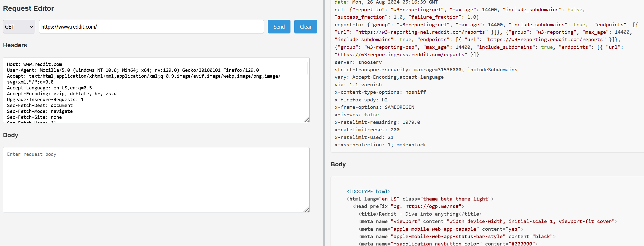
Task: Click the 'Reddit - Dive into anything' title line
Action: (420, 214)
